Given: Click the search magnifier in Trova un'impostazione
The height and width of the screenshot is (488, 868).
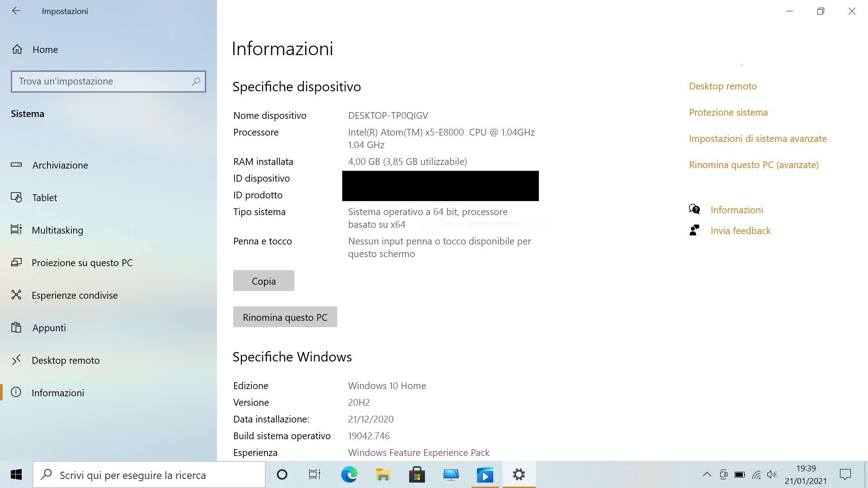Looking at the screenshot, I should 196,81.
